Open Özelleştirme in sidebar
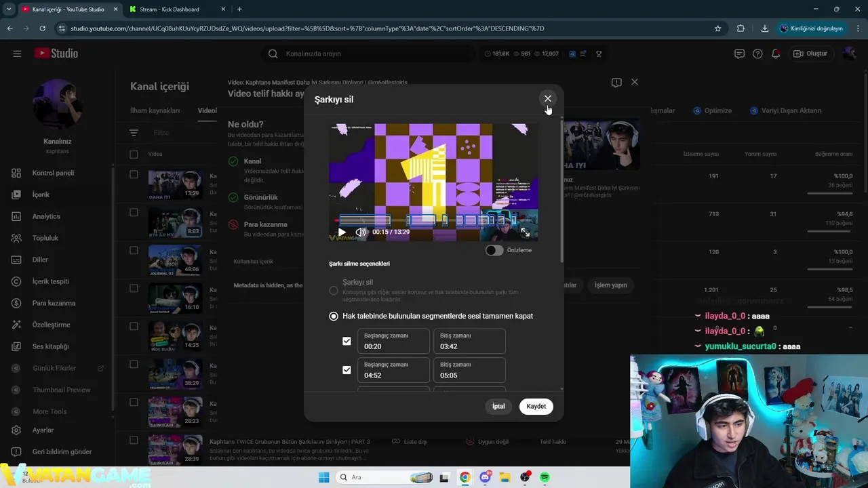The width and height of the screenshot is (868, 488). pyautogui.click(x=51, y=325)
